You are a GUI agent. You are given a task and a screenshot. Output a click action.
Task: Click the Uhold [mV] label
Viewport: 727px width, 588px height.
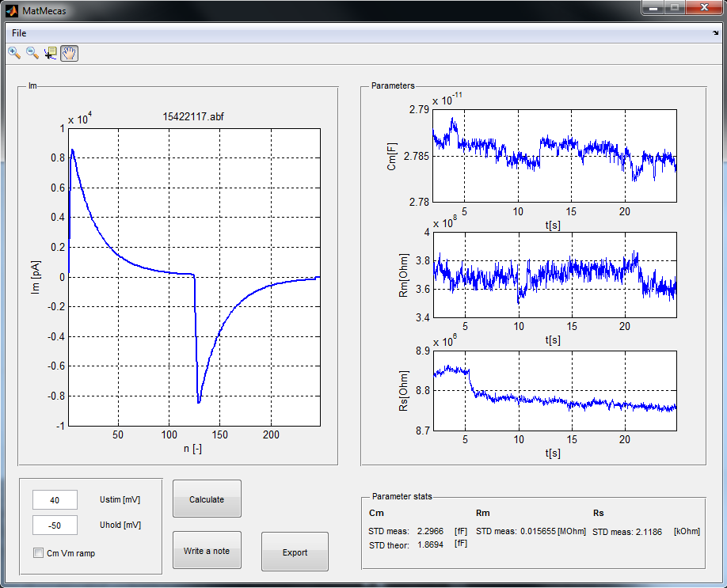[120, 525]
